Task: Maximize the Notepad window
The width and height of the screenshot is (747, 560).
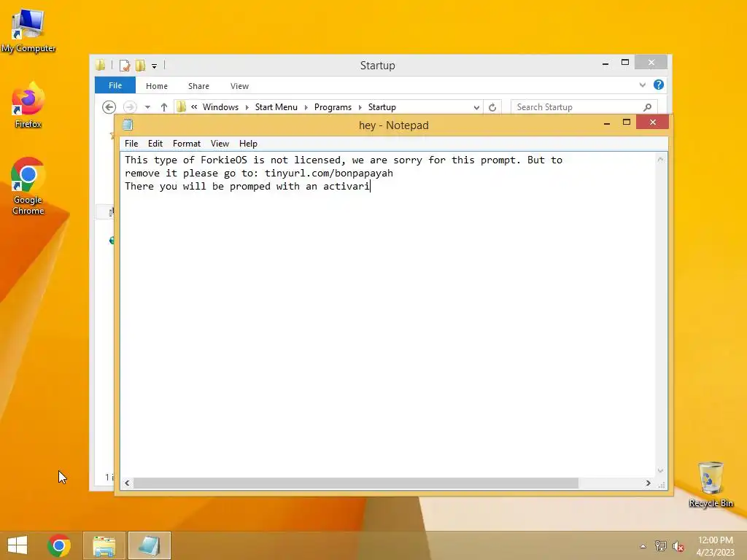Action: coord(627,122)
